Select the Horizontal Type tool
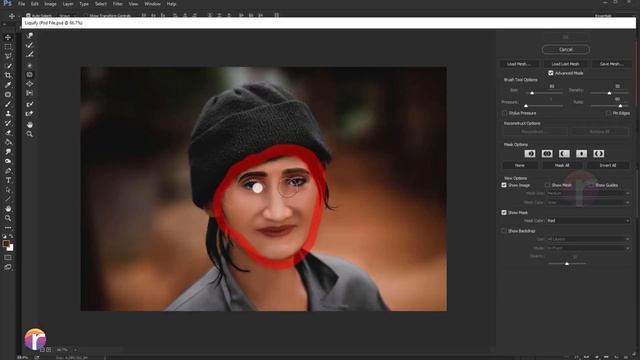Viewport: 640px width, 360px height. click(x=8, y=180)
